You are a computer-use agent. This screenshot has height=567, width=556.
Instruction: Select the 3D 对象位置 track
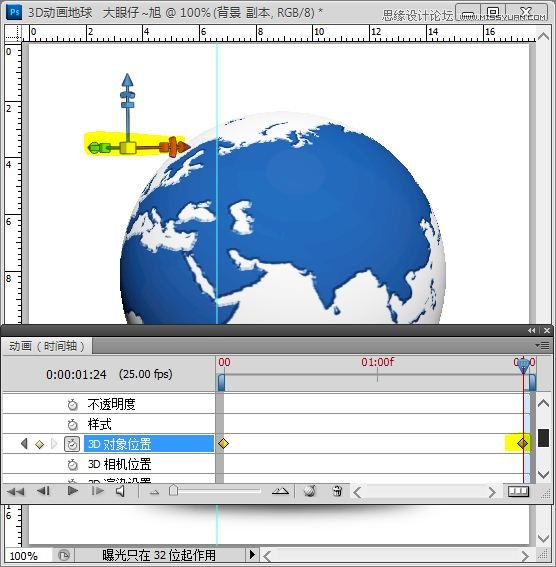pos(149,444)
